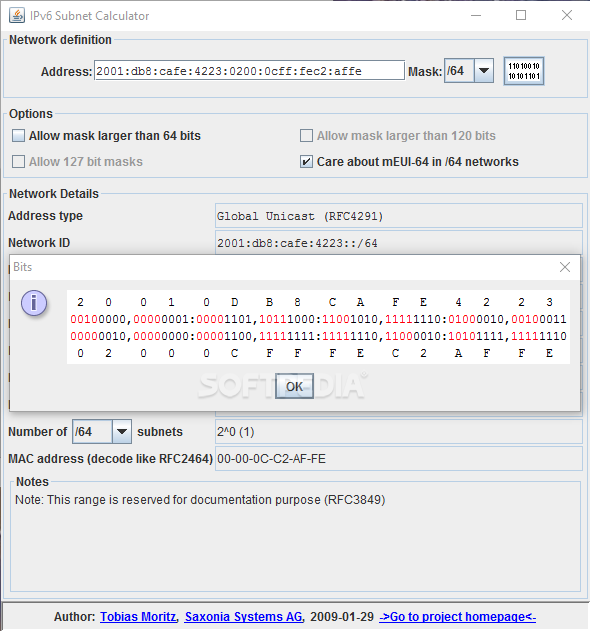590x631 pixels.
Task: Expand the Number of /64 subnets dropdown
Action: pos(122,432)
